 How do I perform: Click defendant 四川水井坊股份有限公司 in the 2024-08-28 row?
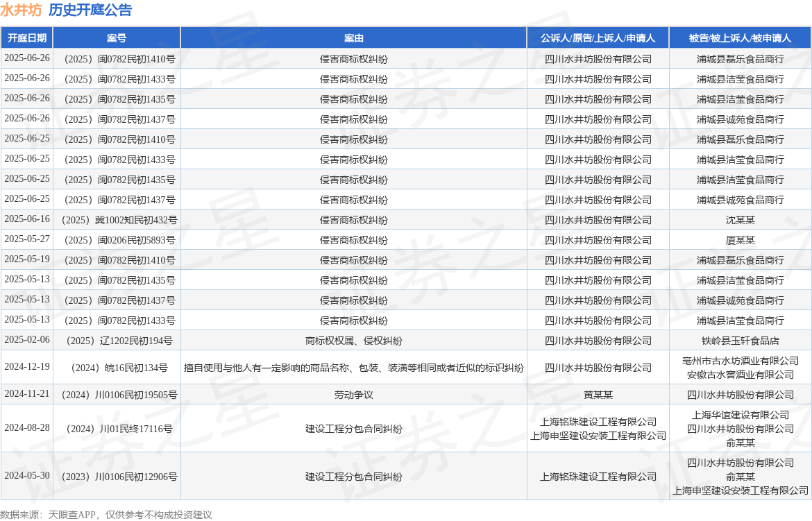[740, 429]
